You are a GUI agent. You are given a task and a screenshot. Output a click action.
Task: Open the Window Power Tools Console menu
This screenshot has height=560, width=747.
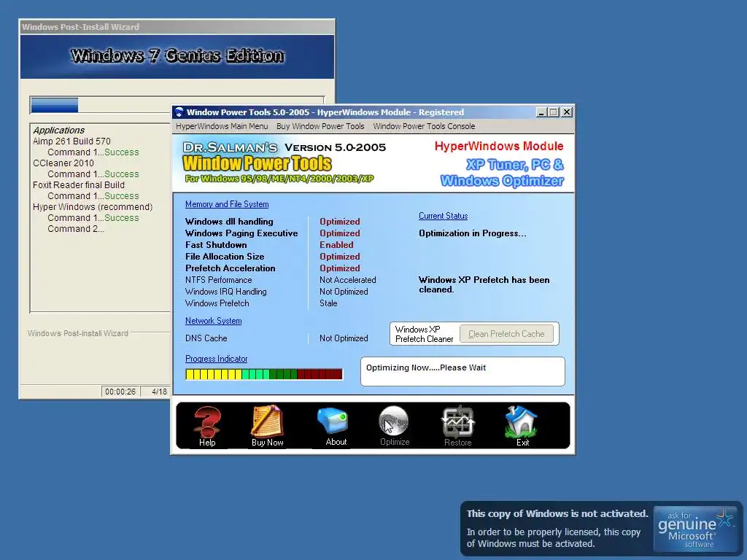424,126
